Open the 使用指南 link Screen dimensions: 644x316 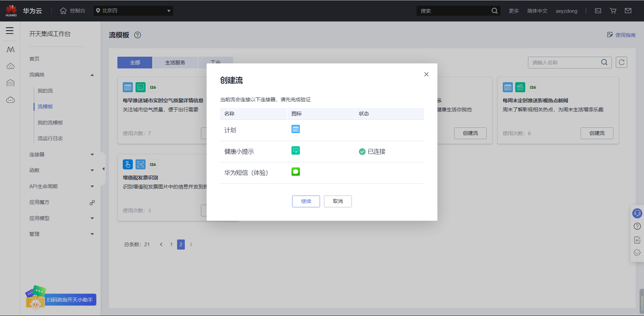(x=622, y=35)
